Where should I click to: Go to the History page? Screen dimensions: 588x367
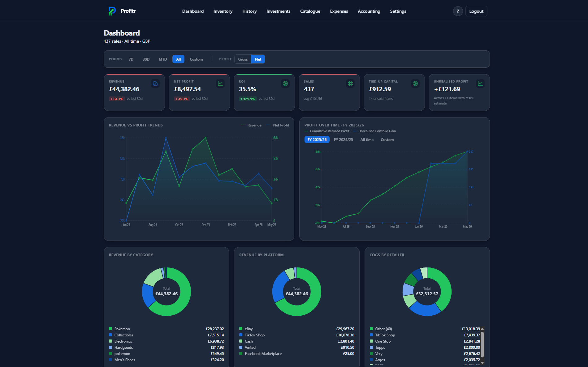tap(249, 11)
